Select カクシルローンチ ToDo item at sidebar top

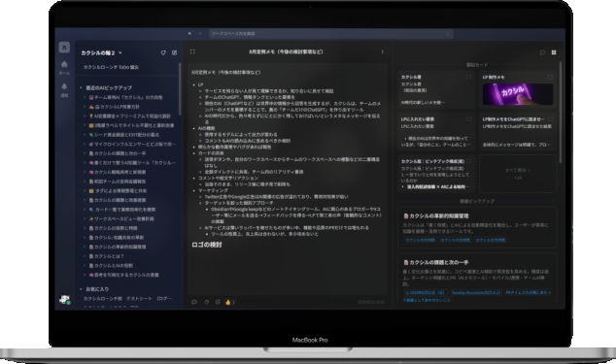coord(111,67)
